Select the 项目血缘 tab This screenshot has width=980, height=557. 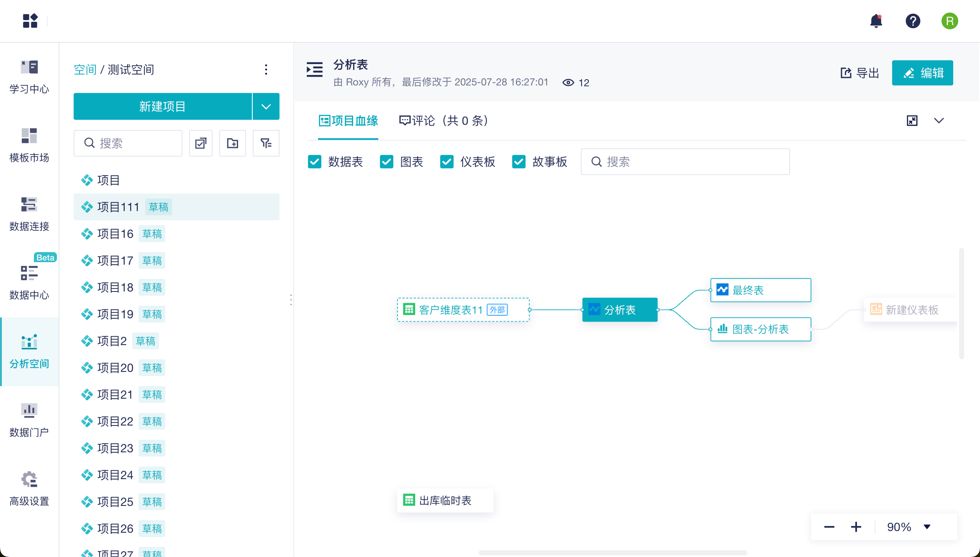click(348, 121)
